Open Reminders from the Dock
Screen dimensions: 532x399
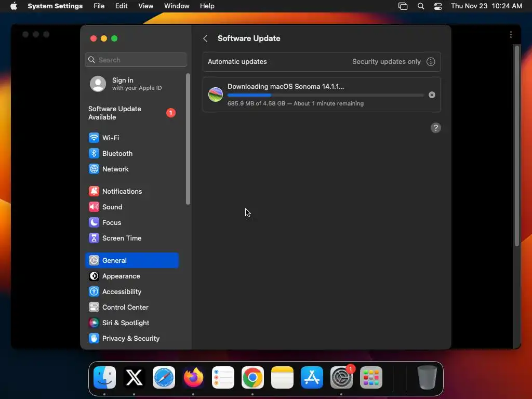tap(223, 377)
